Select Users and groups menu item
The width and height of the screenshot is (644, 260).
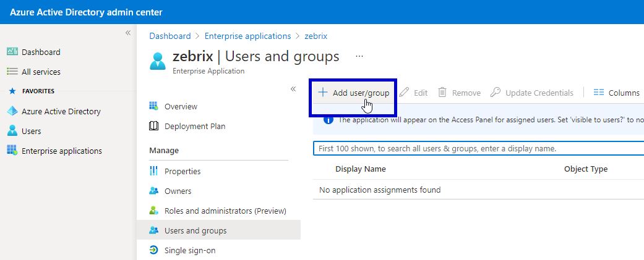point(218,230)
